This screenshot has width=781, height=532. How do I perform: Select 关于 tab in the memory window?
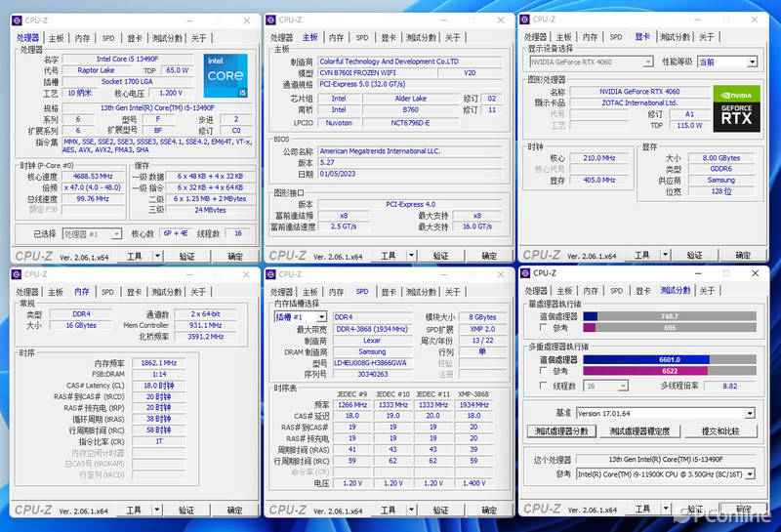pyautogui.click(x=198, y=292)
